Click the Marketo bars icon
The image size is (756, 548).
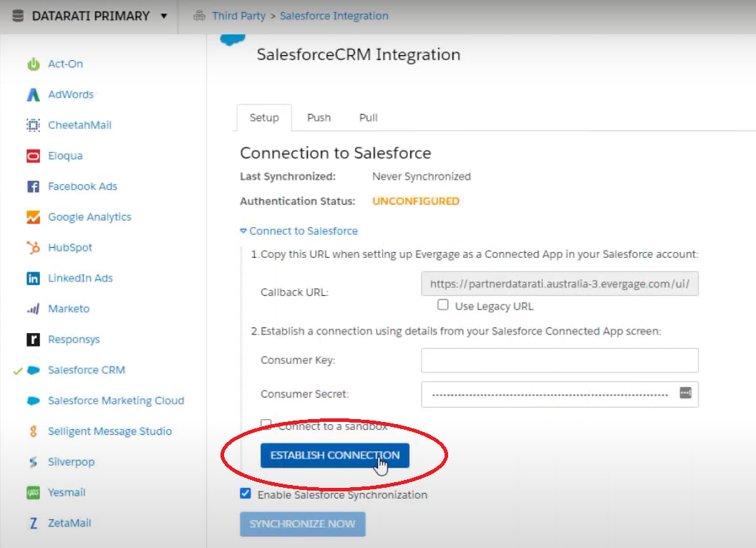point(33,309)
